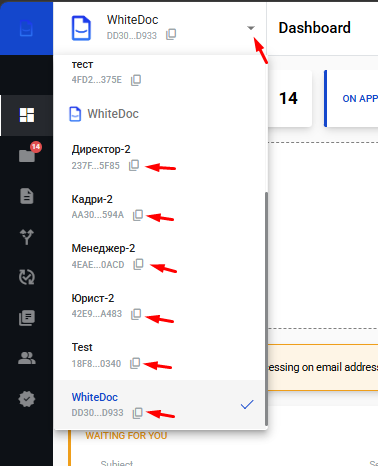Image resolution: width=378 pixels, height=466 pixels.
Task: Click the AA30...594A address text
Action: [98, 215]
